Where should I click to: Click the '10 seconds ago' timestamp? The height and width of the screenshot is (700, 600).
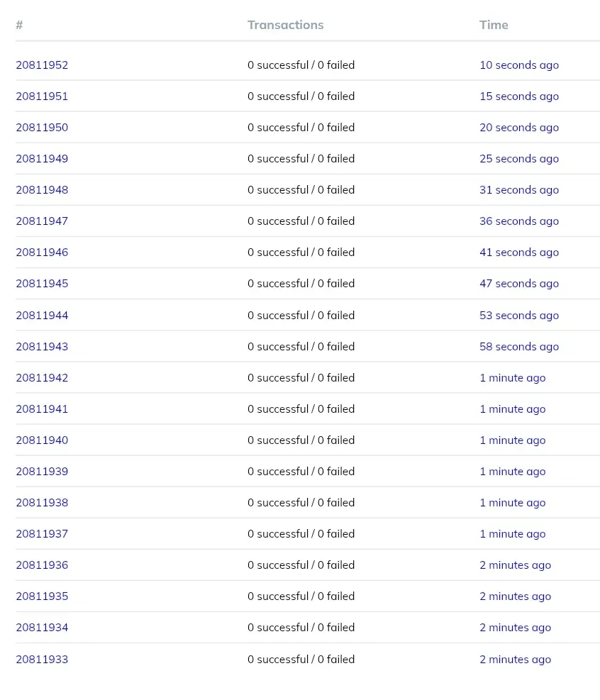pyautogui.click(x=519, y=65)
